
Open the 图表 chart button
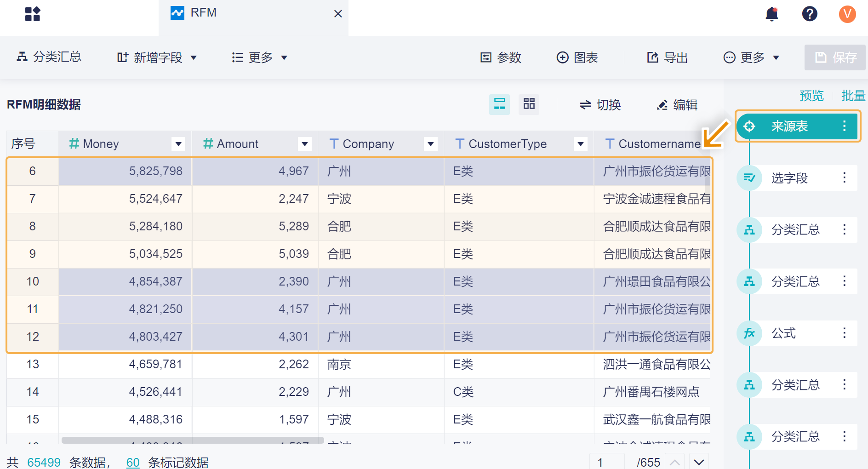pos(577,57)
